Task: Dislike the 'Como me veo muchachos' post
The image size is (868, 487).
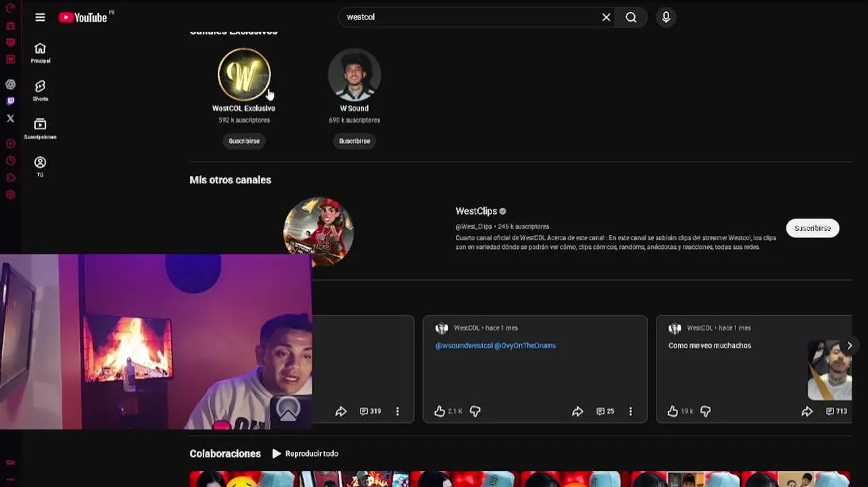Action: pyautogui.click(x=705, y=411)
